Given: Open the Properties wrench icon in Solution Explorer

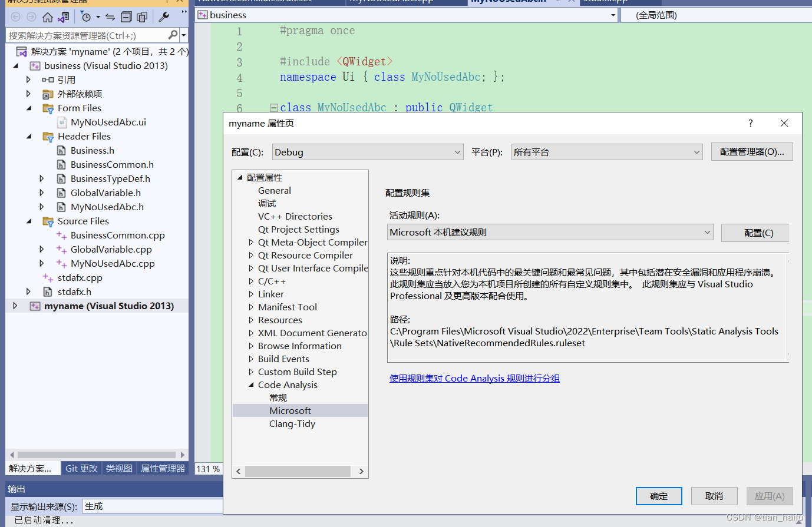Looking at the screenshot, I should pyautogui.click(x=163, y=16).
